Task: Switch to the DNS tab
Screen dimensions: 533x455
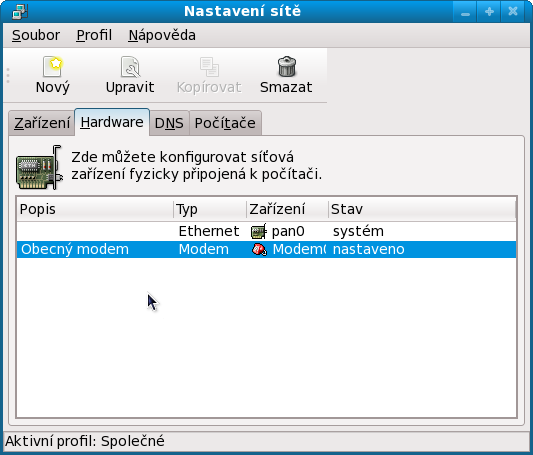Action: [169, 123]
